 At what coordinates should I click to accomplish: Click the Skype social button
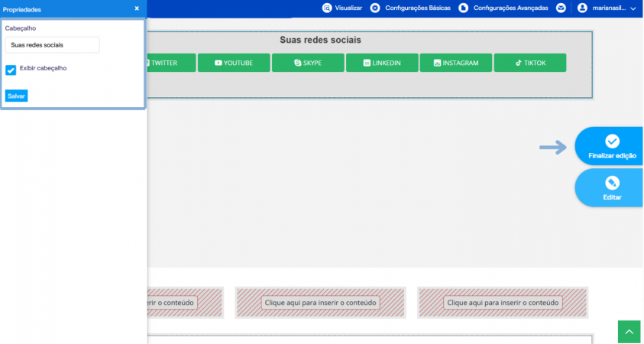pyautogui.click(x=308, y=63)
